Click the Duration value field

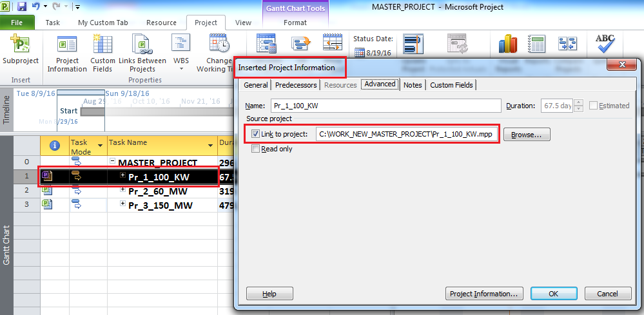pyautogui.click(x=558, y=106)
